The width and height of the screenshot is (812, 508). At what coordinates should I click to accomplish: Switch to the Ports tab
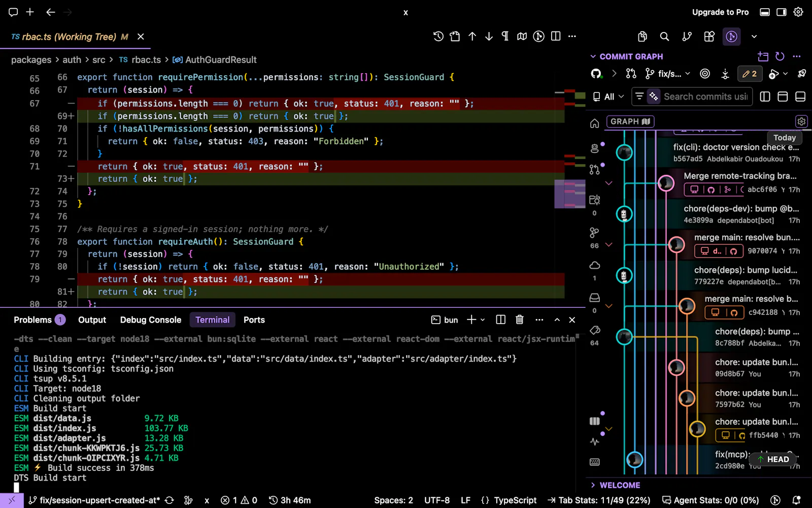254,320
